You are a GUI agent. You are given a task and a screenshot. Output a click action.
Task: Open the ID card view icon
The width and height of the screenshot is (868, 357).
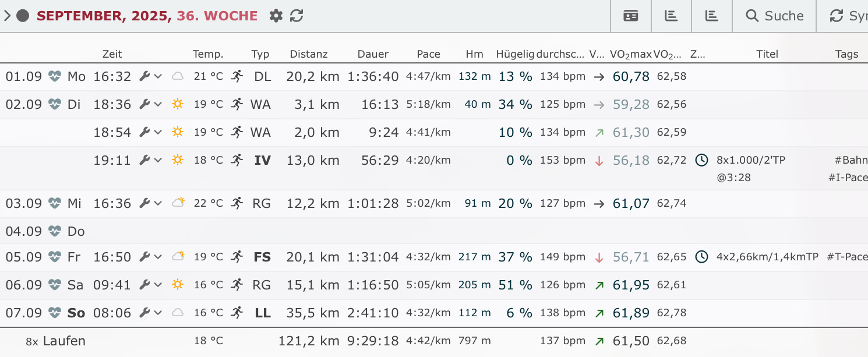coord(631,16)
